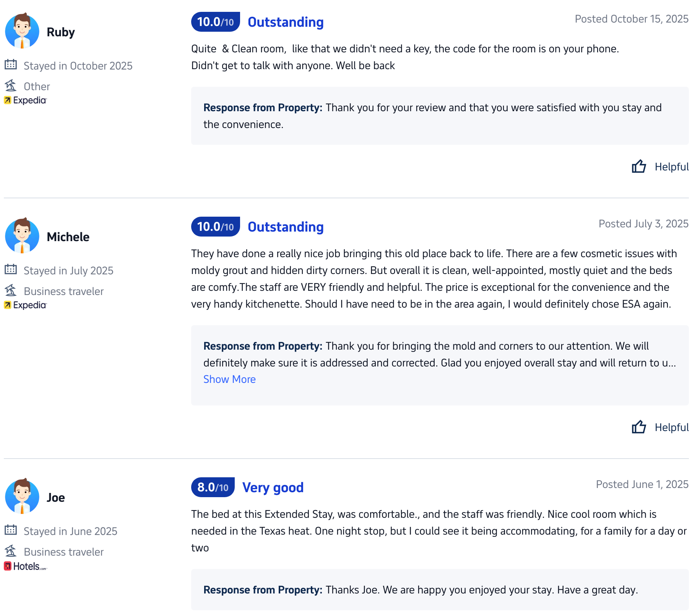The width and height of the screenshot is (695, 616).
Task: Click the Hotels.com logo under Joe's details
Action: pyautogui.click(x=25, y=566)
